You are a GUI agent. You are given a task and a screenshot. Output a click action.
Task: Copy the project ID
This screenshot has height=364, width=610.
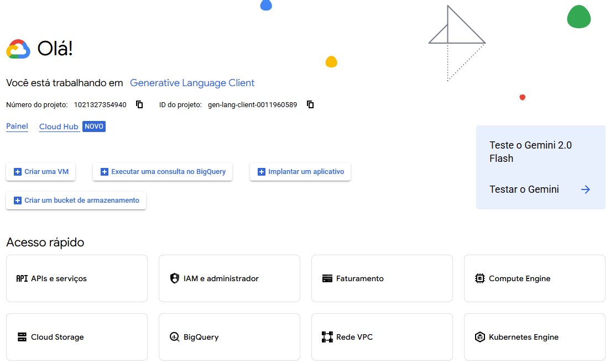pyautogui.click(x=310, y=104)
